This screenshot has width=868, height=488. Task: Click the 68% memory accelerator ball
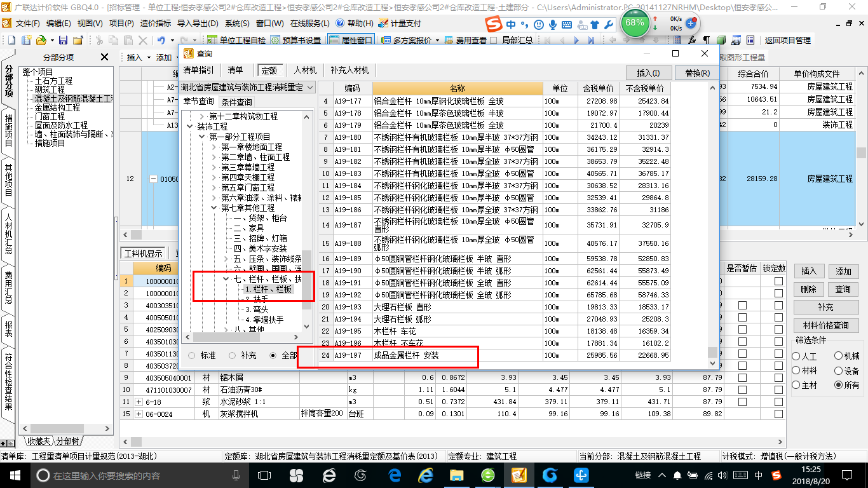coord(635,22)
